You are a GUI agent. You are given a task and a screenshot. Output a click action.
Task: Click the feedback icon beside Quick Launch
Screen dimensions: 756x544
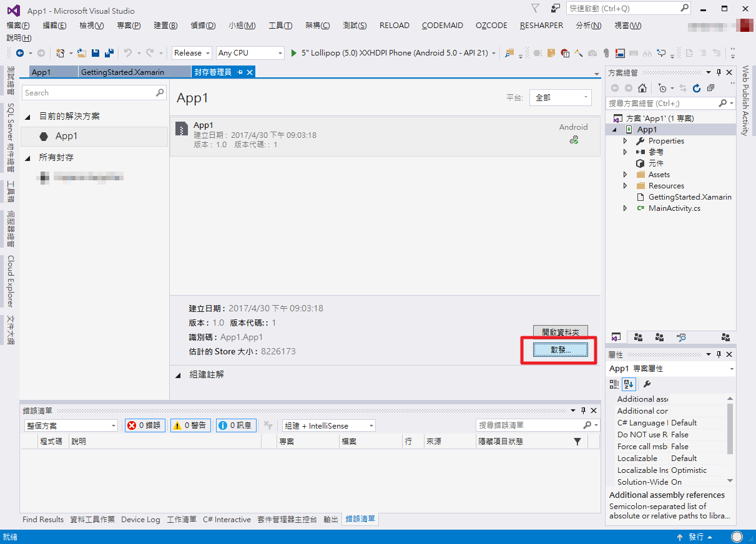click(x=556, y=9)
